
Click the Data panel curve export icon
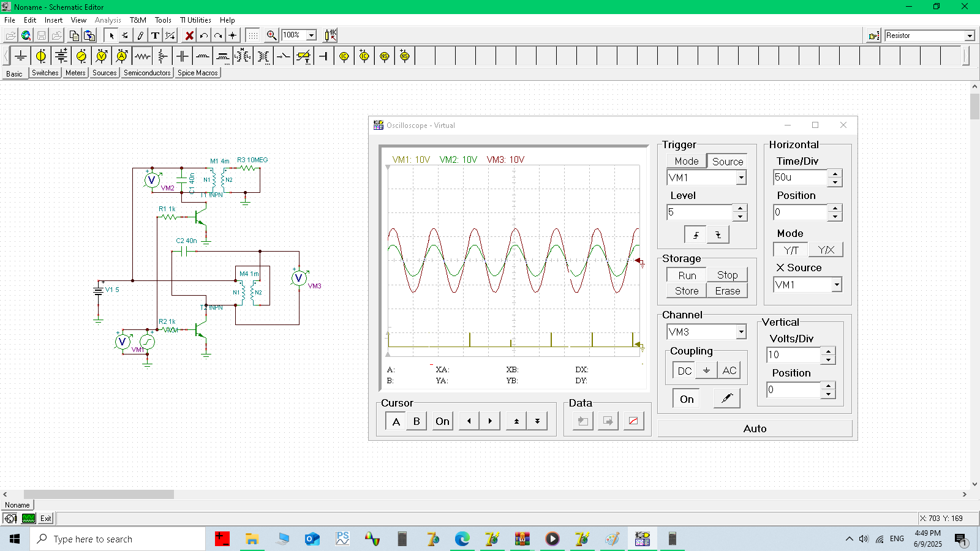tap(633, 421)
